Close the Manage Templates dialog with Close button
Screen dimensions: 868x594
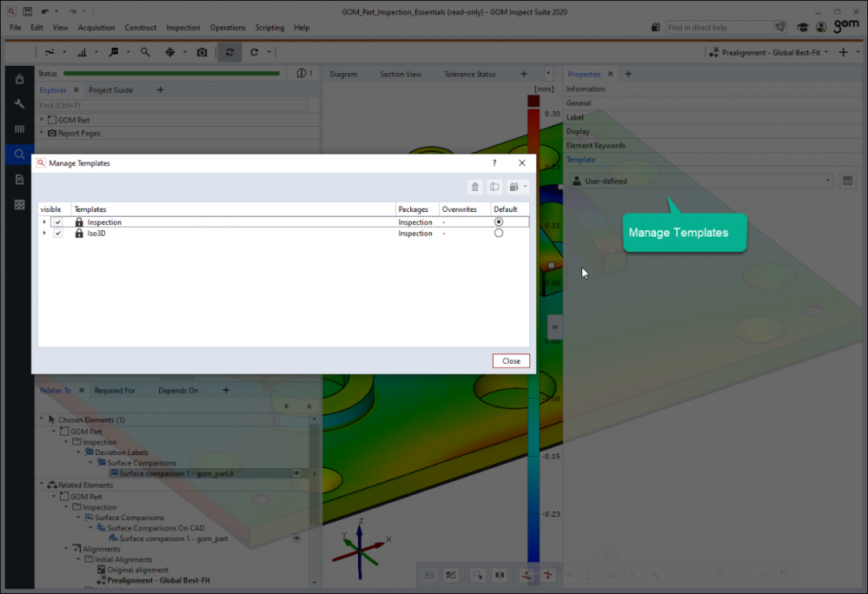coord(511,361)
